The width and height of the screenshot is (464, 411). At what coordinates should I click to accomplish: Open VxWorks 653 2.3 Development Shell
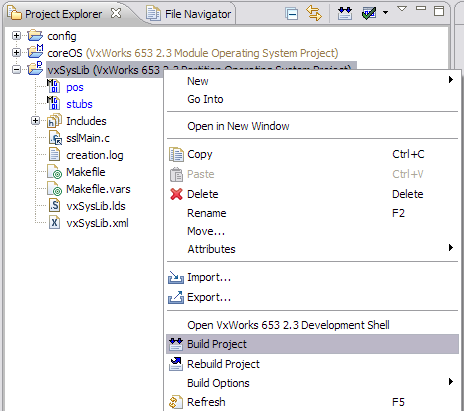[x=312, y=325]
